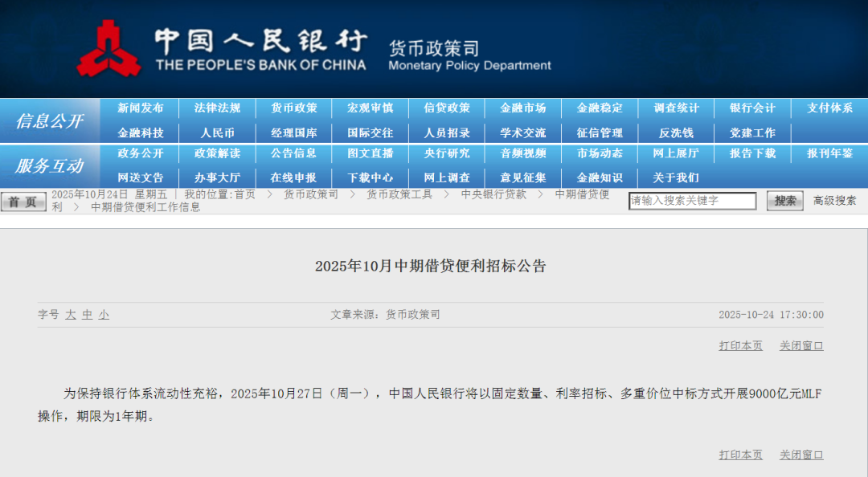The image size is (868, 477).
Task: Type in the search keyword field
Action: (x=692, y=201)
